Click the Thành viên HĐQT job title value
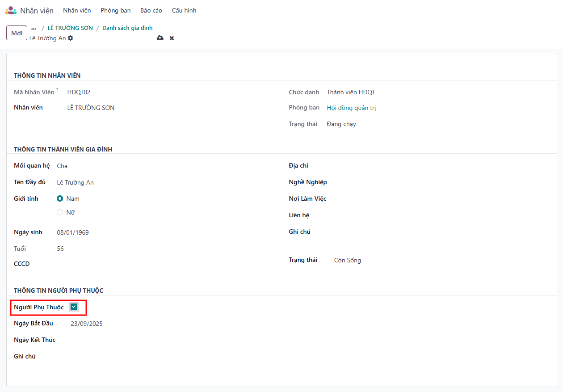Image resolution: width=563 pixels, height=392 pixels. [x=351, y=92]
